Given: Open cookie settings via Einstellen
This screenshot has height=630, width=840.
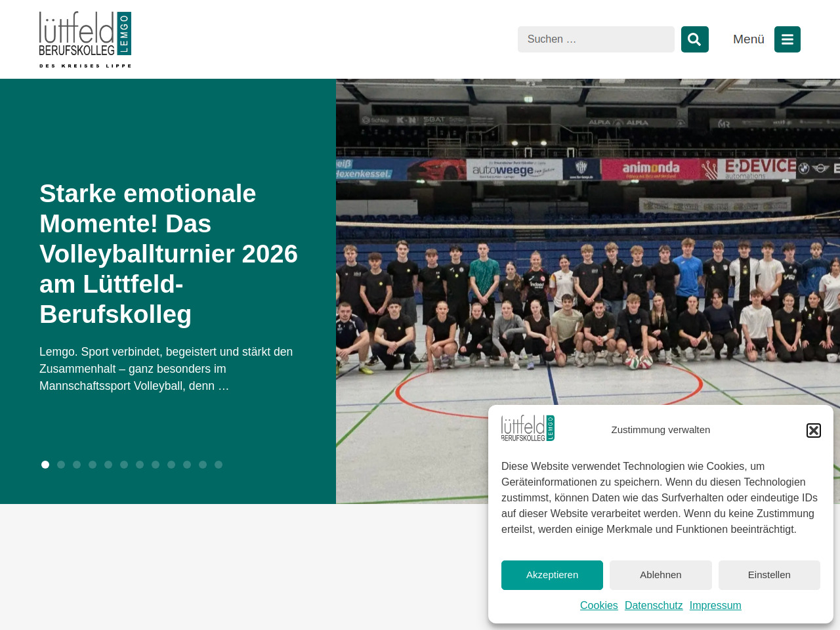Looking at the screenshot, I should click(x=768, y=575).
